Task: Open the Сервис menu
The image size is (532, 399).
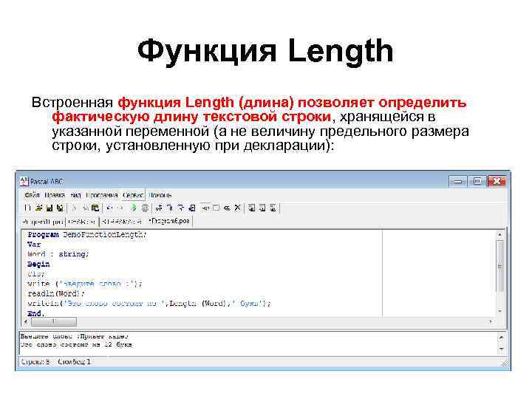Action: pos(133,195)
